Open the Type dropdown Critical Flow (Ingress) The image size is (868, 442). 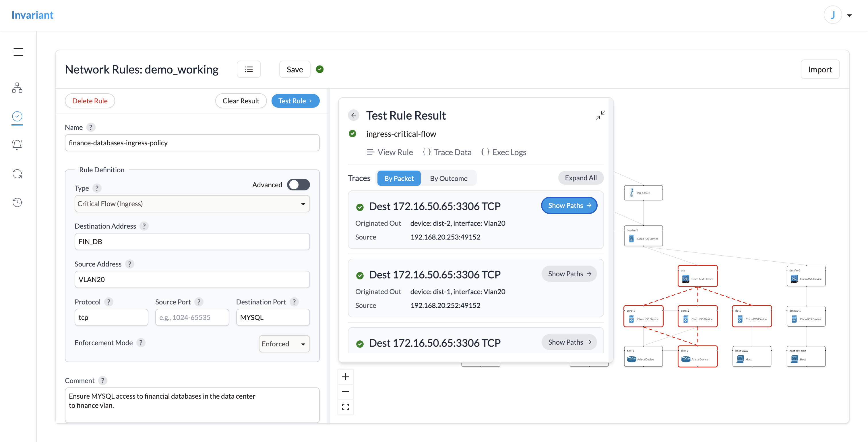pyautogui.click(x=192, y=204)
